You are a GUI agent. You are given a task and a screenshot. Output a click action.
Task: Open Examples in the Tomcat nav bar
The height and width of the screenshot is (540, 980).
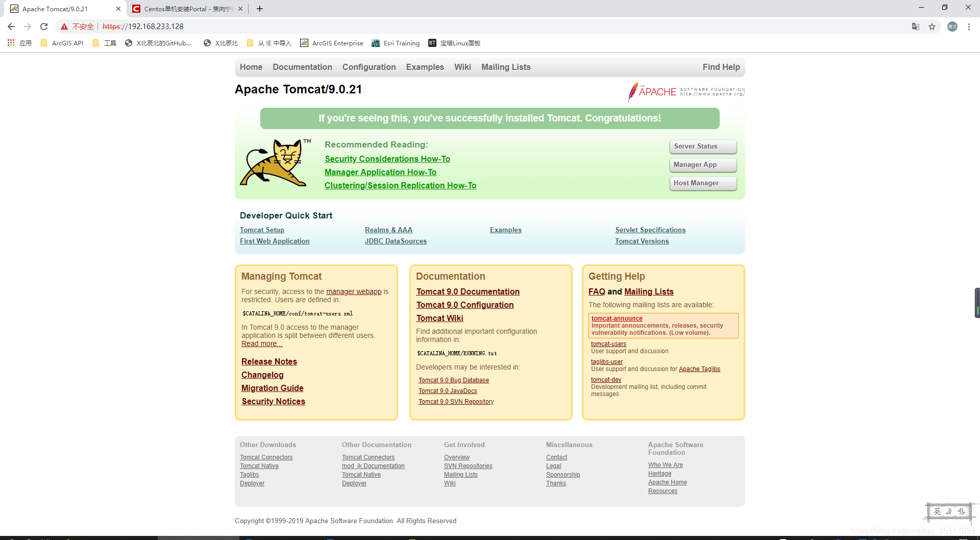425,67
